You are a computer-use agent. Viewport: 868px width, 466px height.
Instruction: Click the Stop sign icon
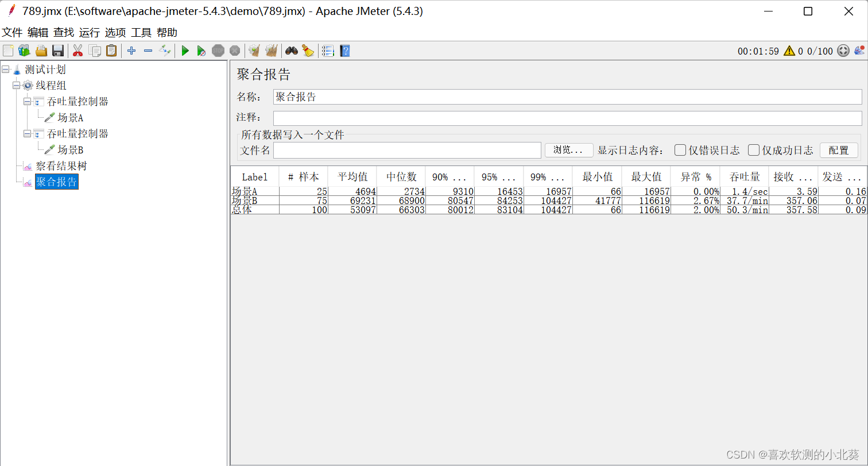(218, 51)
